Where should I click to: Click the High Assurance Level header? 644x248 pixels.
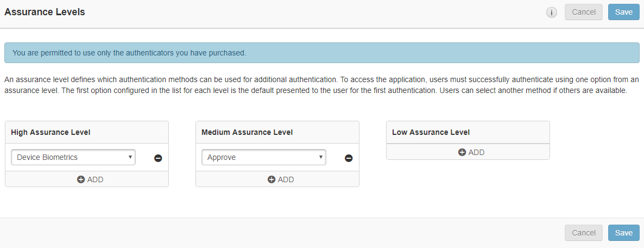[50, 132]
